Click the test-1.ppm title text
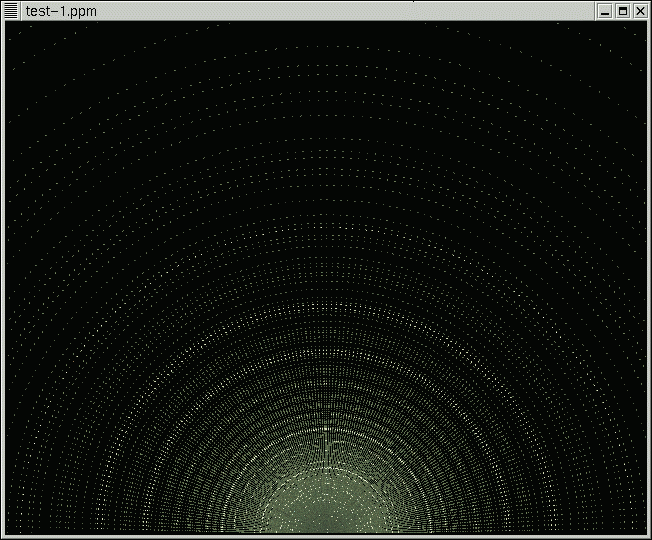The height and width of the screenshot is (540, 652). pos(61,11)
